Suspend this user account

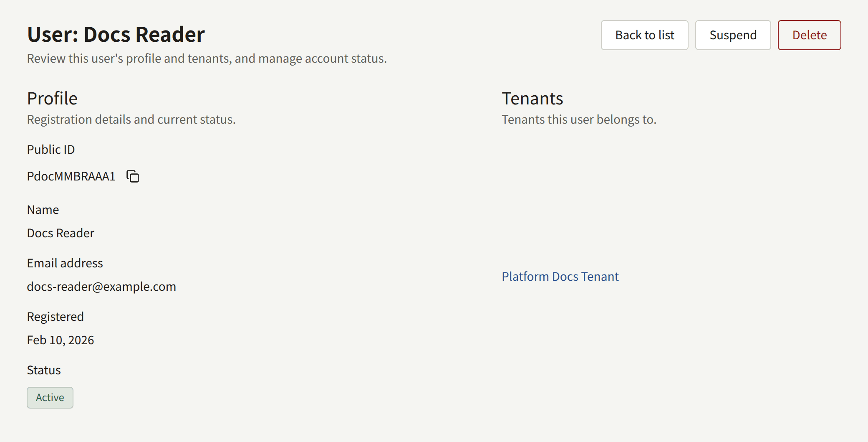733,35
